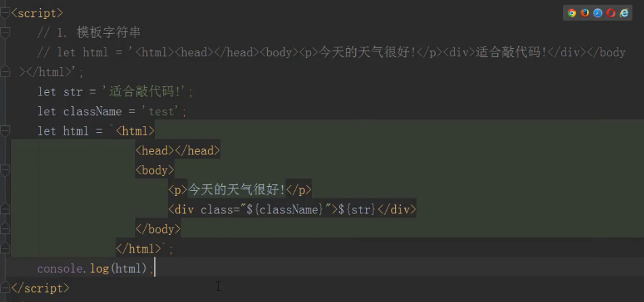Open preview in Internet Explorer icon
The height and width of the screenshot is (302, 644).
[624, 13]
